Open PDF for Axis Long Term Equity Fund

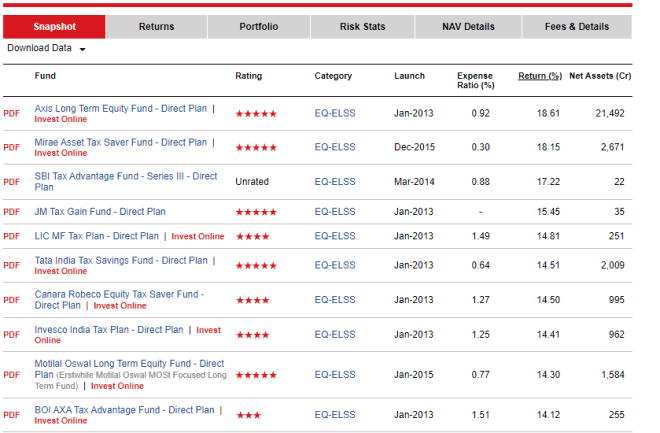pos(11,114)
